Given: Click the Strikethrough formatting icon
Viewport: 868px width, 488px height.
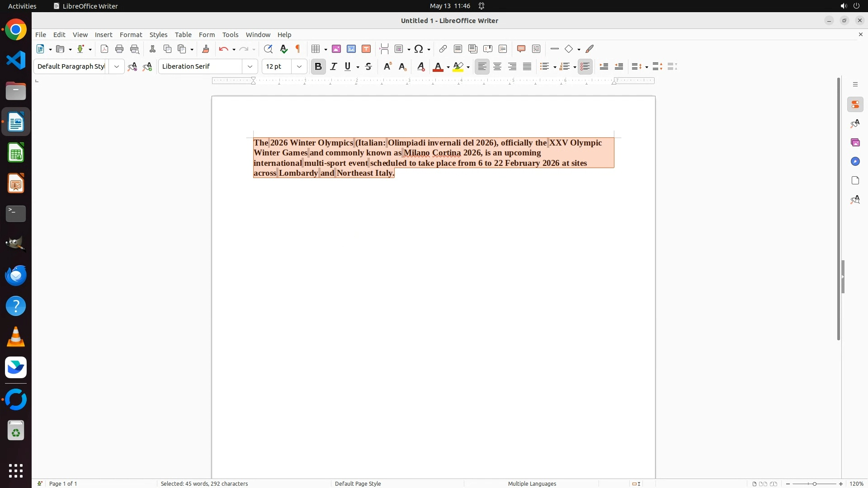Looking at the screenshot, I should (368, 66).
